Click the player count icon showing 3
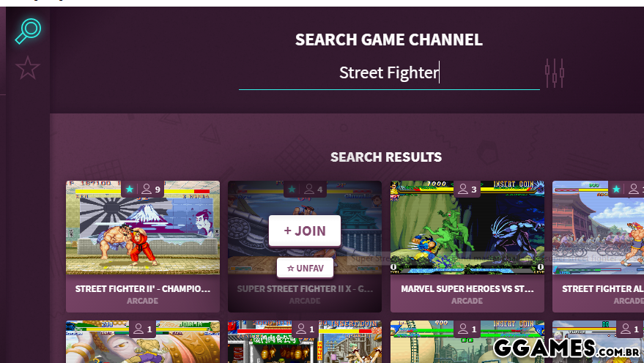The width and height of the screenshot is (644, 363). [463, 189]
